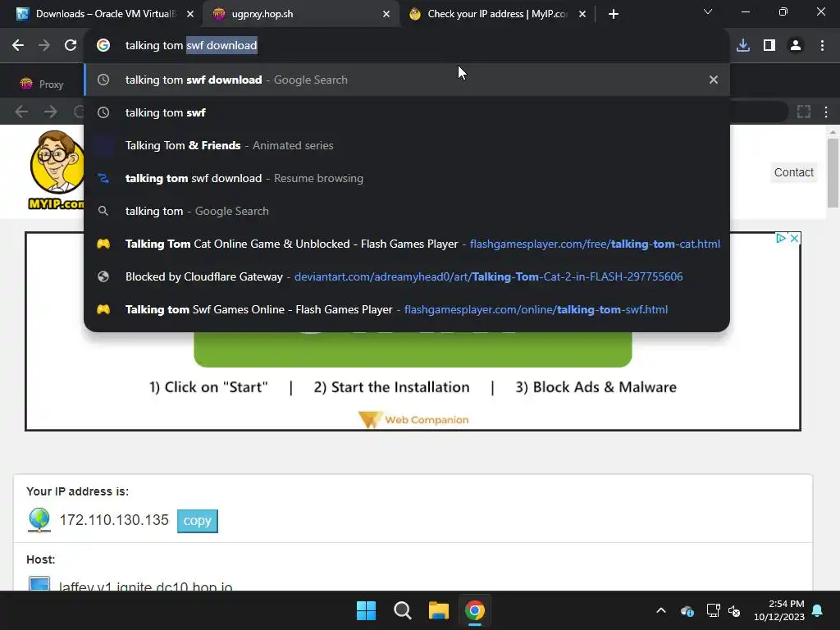Open the inner proxy three-dot menu

click(826, 112)
